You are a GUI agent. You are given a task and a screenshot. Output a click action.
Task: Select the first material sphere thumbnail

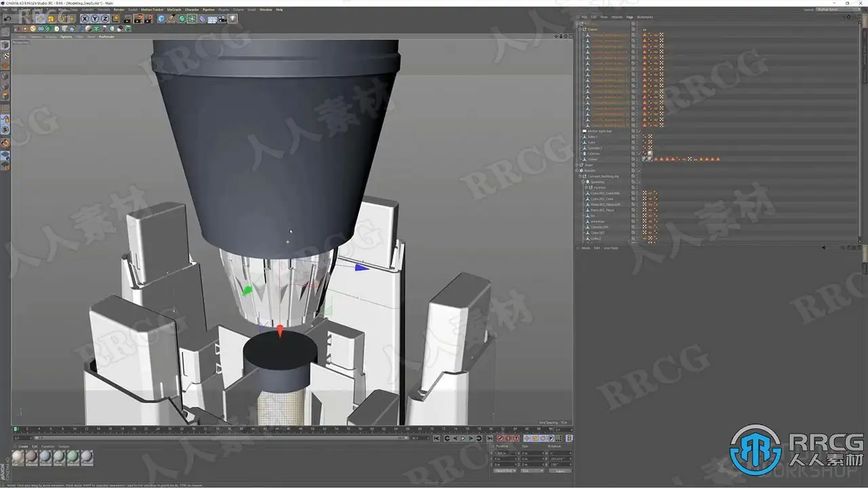click(18, 457)
